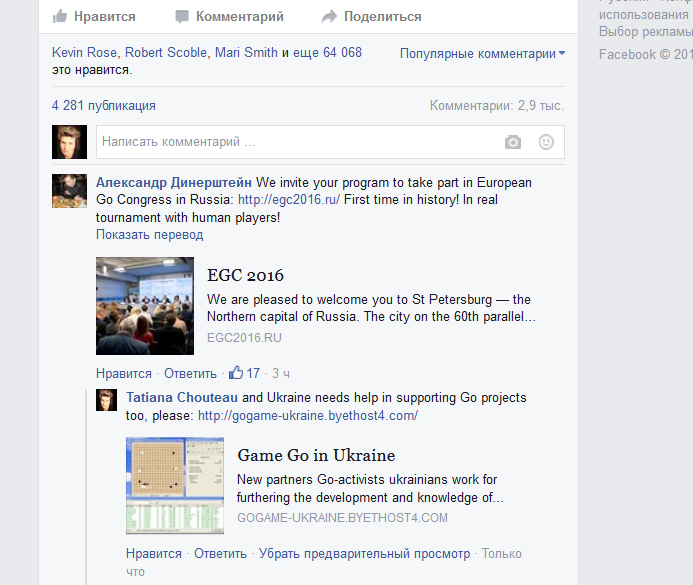The height and width of the screenshot is (585, 693).
Task: Click the Нравится thumbs-up post button
Action: tap(93, 16)
